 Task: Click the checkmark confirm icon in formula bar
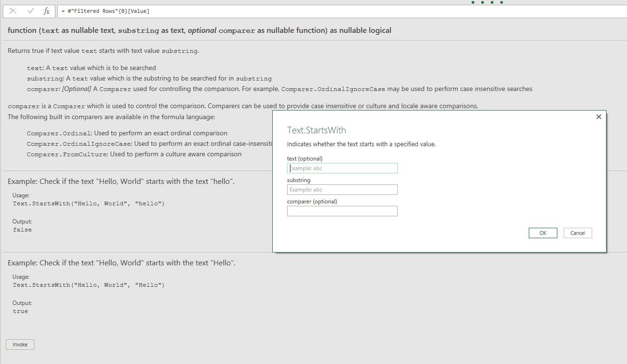31,11
